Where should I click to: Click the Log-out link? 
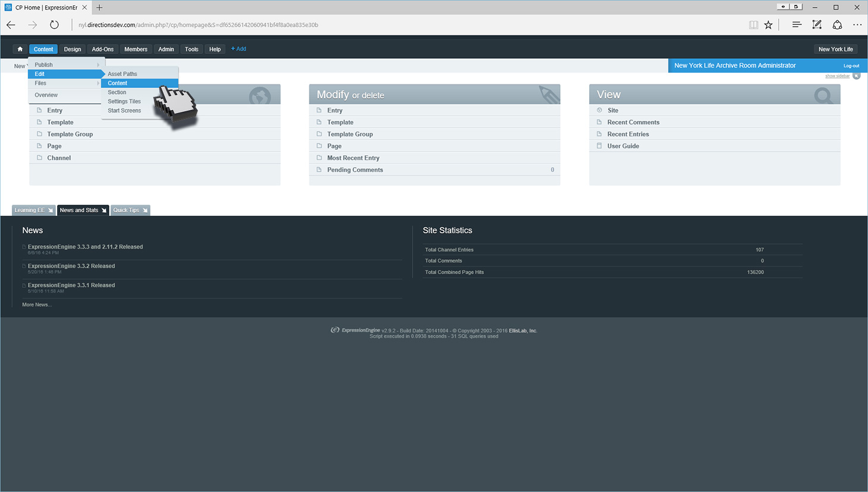tap(851, 66)
